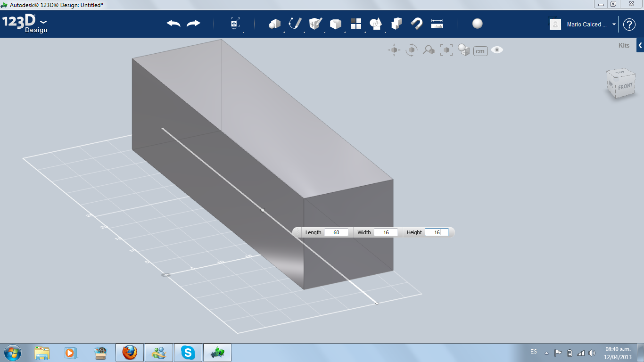The image size is (644, 362).
Task: Select the Pan navigation tool
Action: [394, 50]
